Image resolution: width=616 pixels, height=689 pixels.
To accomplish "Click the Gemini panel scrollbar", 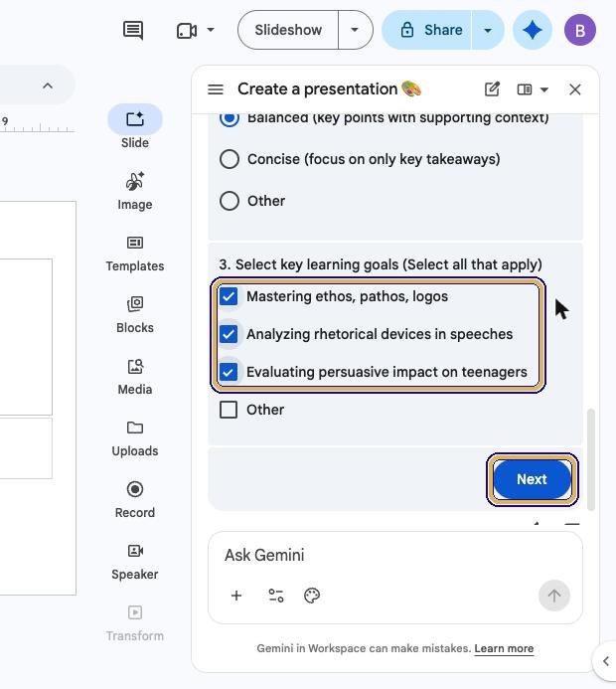I will [x=591, y=459].
